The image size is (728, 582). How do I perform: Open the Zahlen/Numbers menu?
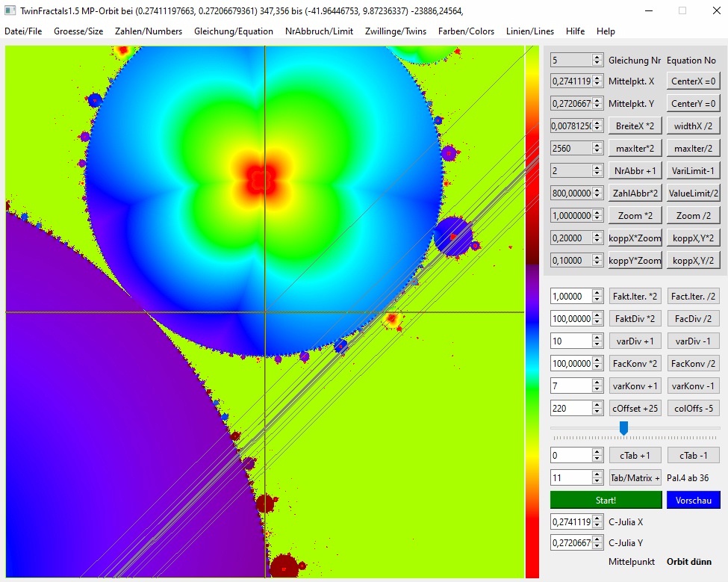149,31
